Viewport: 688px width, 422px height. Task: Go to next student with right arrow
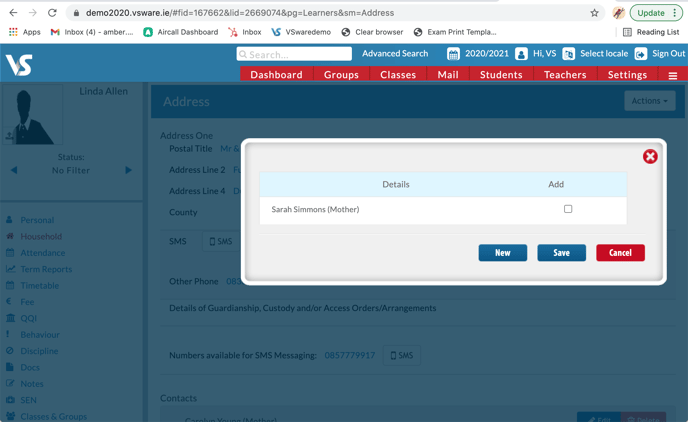pos(128,170)
